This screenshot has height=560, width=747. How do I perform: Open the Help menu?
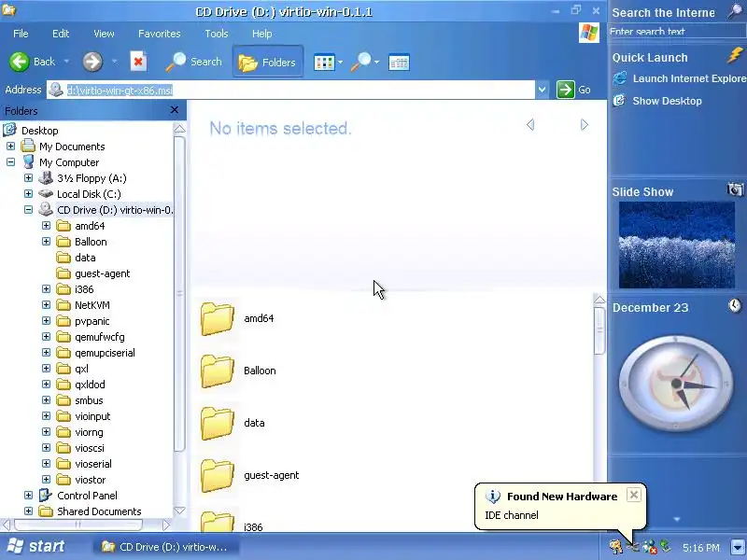261,34
